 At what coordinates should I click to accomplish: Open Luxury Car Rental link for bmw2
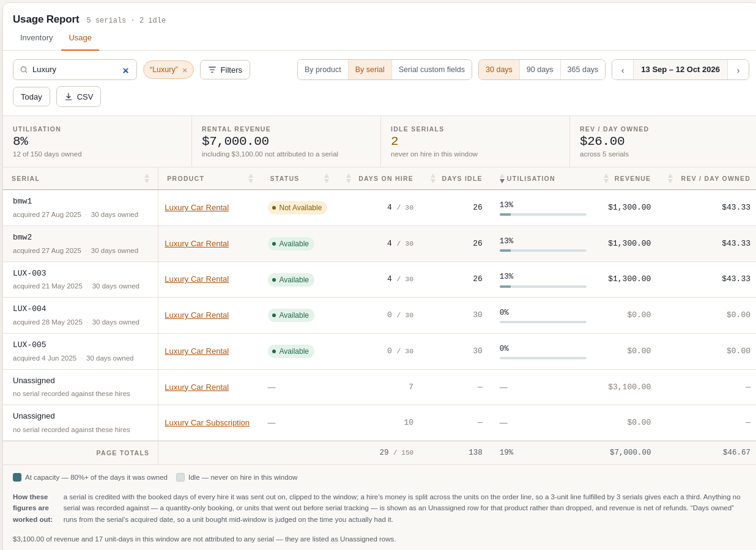click(196, 244)
